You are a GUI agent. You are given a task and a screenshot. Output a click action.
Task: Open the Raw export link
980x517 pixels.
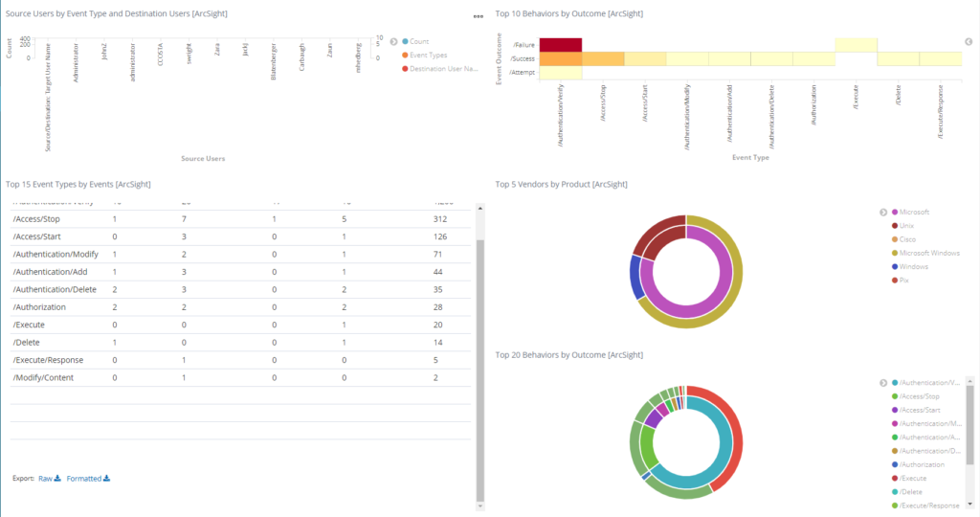(45, 479)
